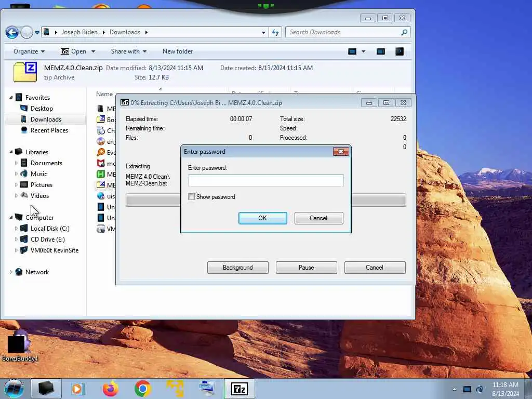Cancel the 7-Zip extraction
The width and height of the screenshot is (532, 399).
click(x=375, y=268)
